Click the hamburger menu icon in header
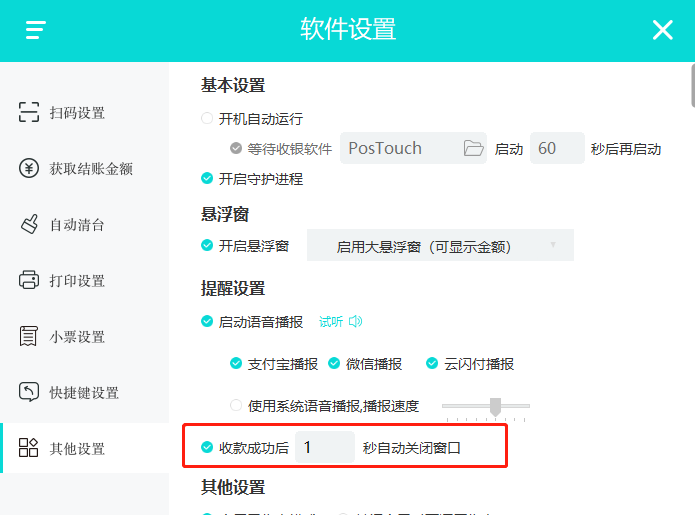Screen dimensions: 695x515 tap(36, 30)
